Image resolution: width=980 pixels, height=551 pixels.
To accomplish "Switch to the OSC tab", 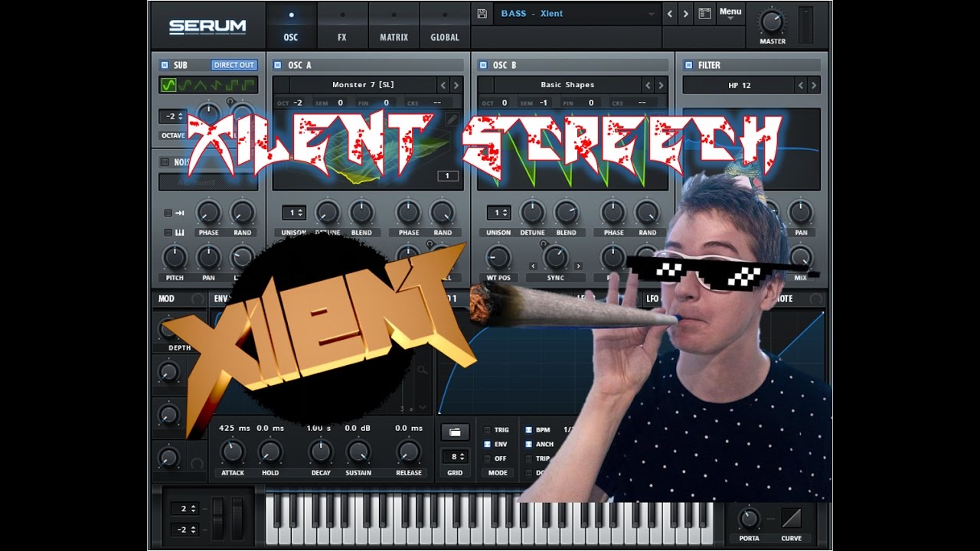I will [291, 26].
